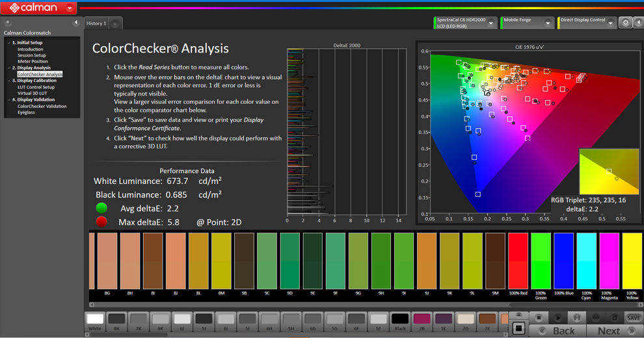
Task: Click the Read Series play button
Action: click(557, 317)
